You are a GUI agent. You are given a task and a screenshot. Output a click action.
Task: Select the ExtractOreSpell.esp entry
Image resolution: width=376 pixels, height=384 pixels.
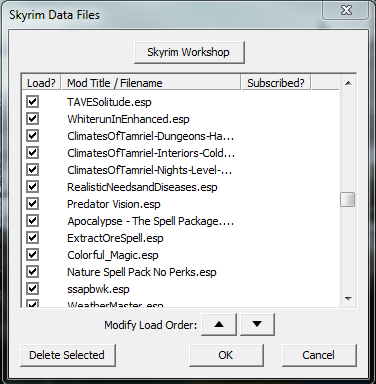click(x=115, y=238)
